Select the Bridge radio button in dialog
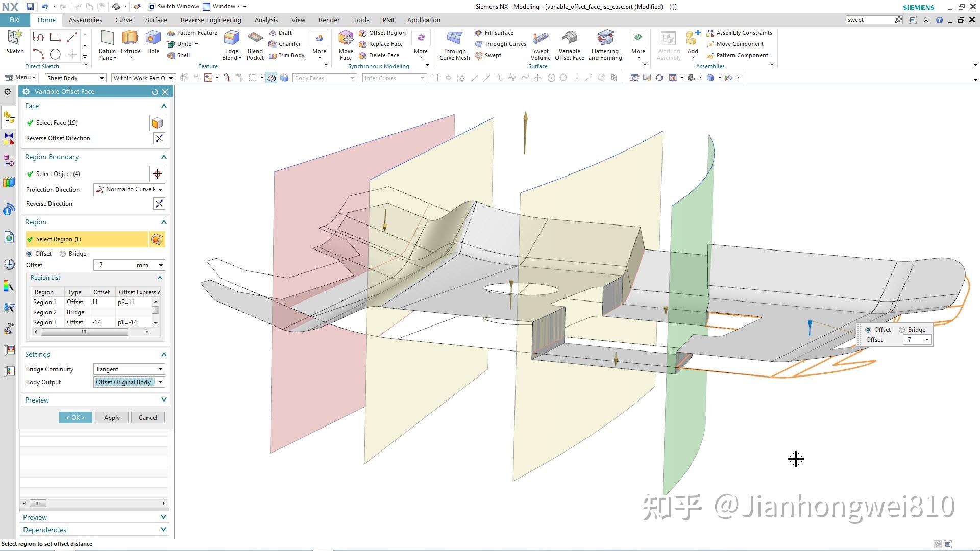The height and width of the screenshot is (551, 980). [63, 254]
